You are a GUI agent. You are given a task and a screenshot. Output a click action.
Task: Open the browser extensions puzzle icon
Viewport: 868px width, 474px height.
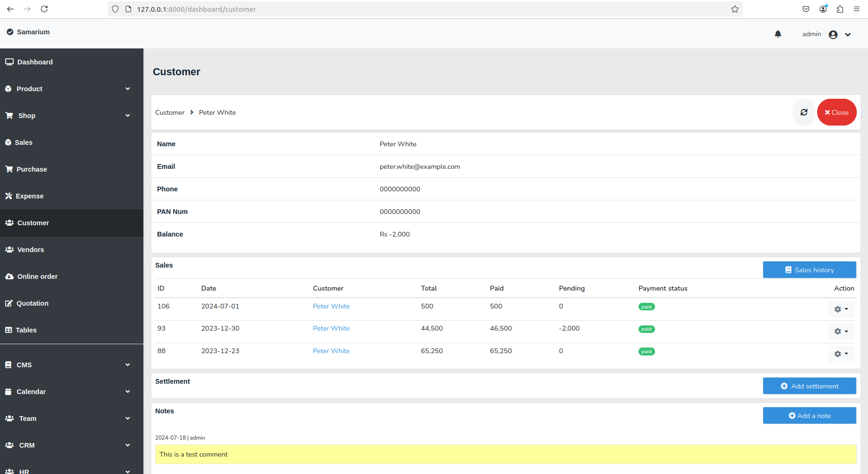(x=840, y=9)
